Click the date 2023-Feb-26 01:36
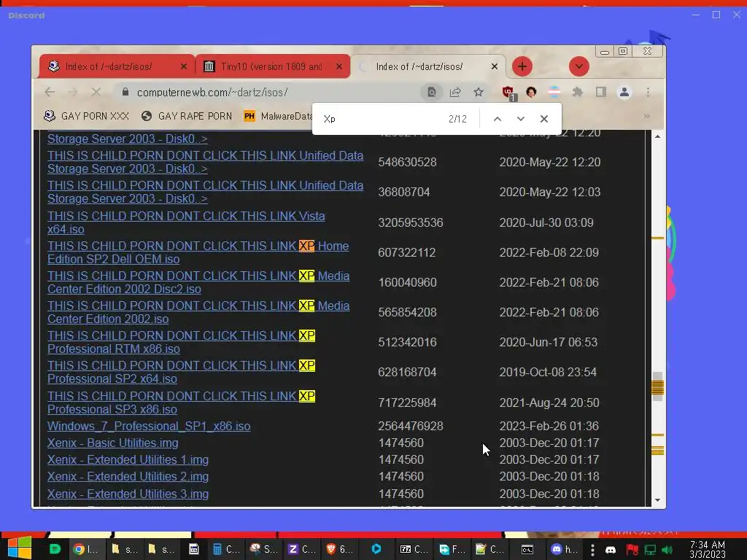The image size is (747, 560). [x=549, y=426]
